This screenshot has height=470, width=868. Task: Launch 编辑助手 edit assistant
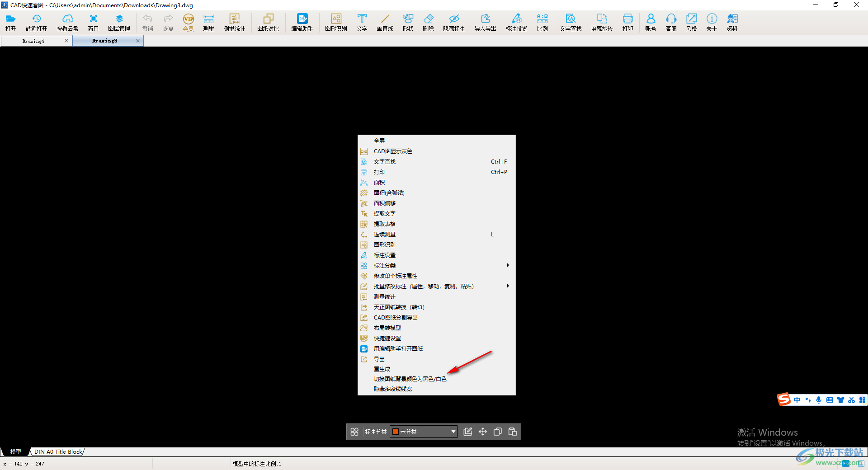point(302,22)
